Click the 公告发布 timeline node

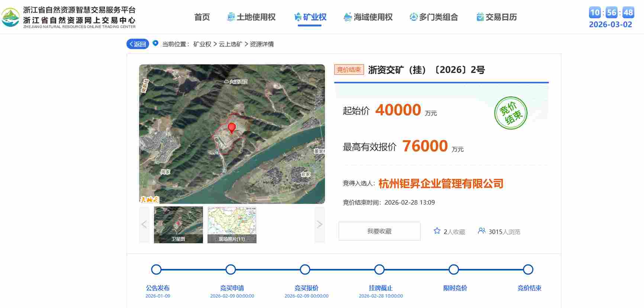coord(157,269)
